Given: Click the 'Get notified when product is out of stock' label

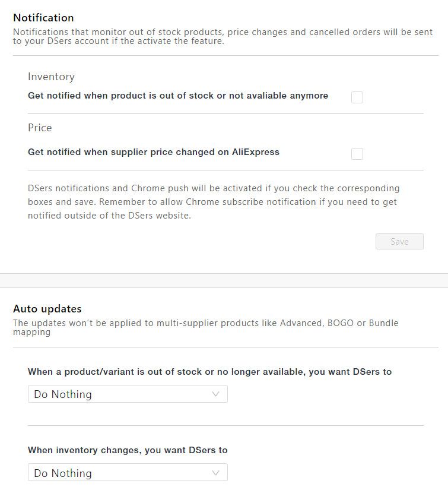Looking at the screenshot, I should click(x=178, y=96).
